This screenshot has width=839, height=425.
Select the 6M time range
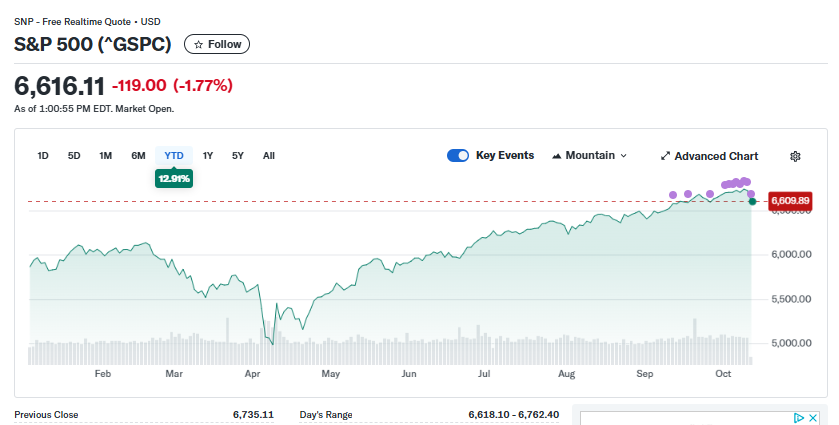pos(138,156)
